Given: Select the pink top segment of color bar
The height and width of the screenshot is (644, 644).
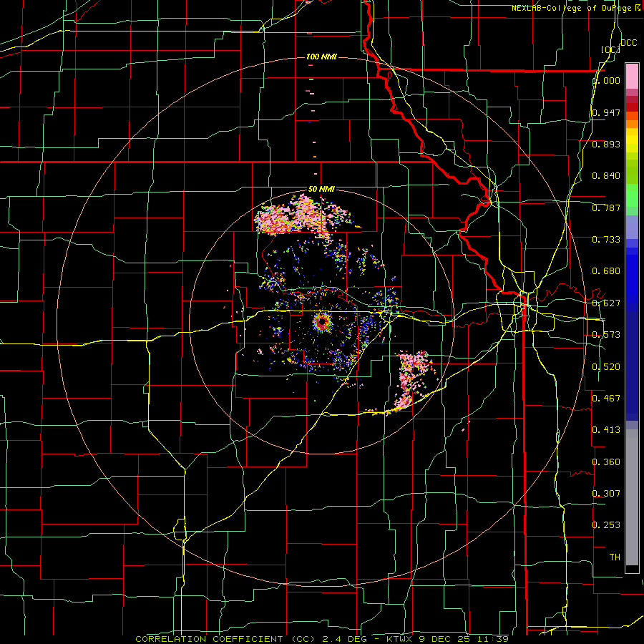Looking at the screenshot, I should [x=632, y=77].
